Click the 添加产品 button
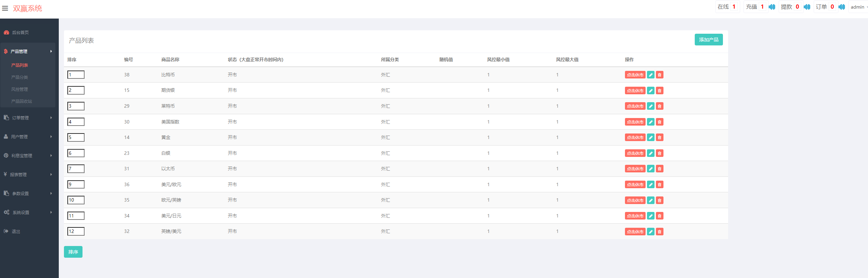Screen dimensions: 868x278 coord(708,40)
